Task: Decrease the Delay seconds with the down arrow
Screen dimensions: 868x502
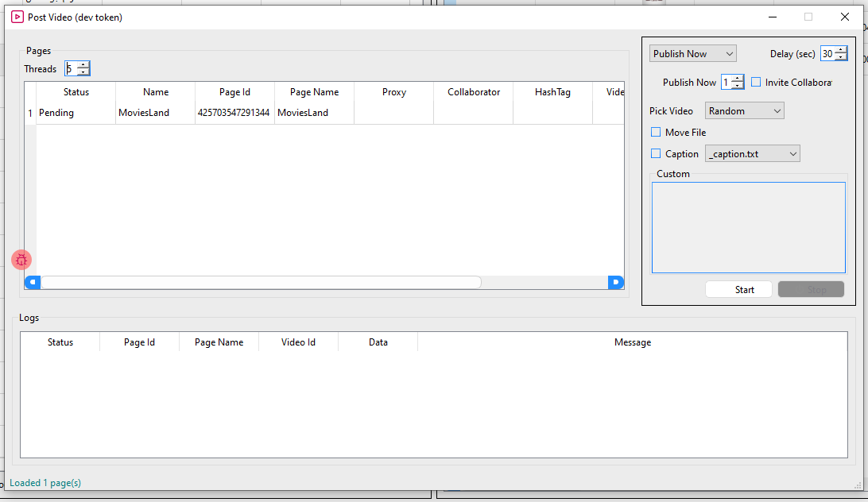Action: click(x=841, y=58)
